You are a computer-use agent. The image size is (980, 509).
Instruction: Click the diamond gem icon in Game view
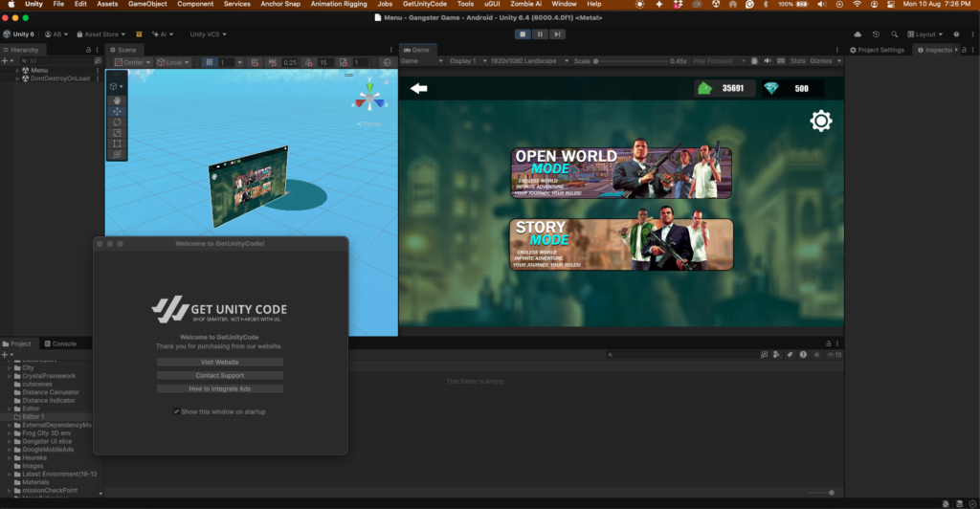coord(771,89)
